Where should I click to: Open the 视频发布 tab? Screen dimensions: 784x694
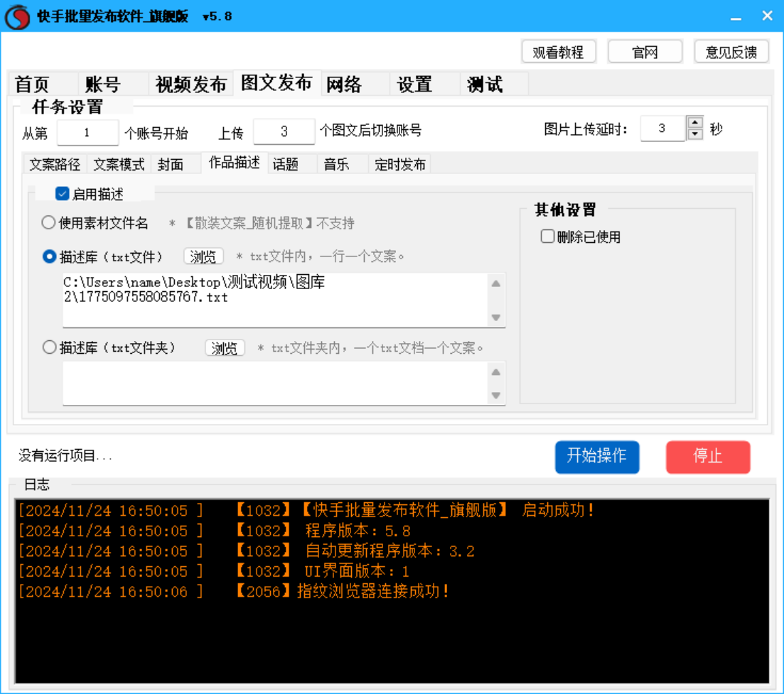coord(191,85)
